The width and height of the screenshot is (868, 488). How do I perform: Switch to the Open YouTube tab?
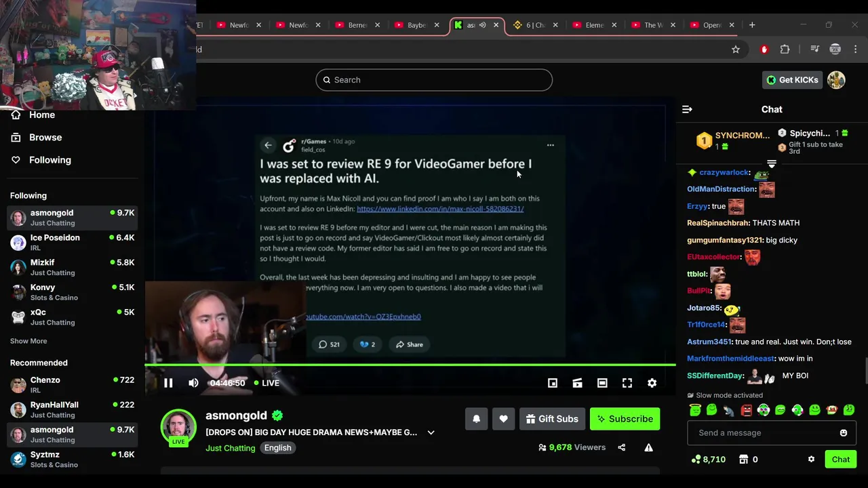pos(711,25)
